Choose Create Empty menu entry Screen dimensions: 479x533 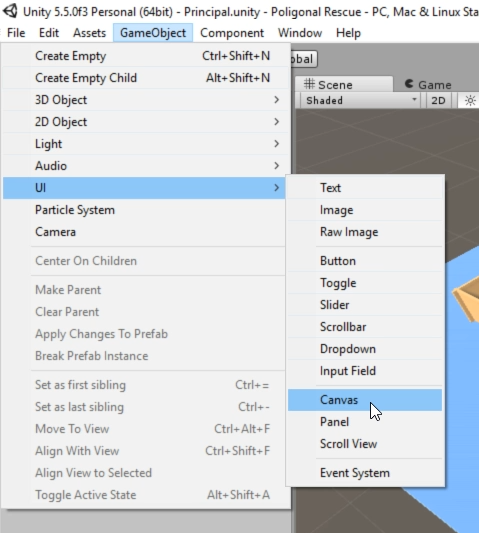(x=145, y=56)
